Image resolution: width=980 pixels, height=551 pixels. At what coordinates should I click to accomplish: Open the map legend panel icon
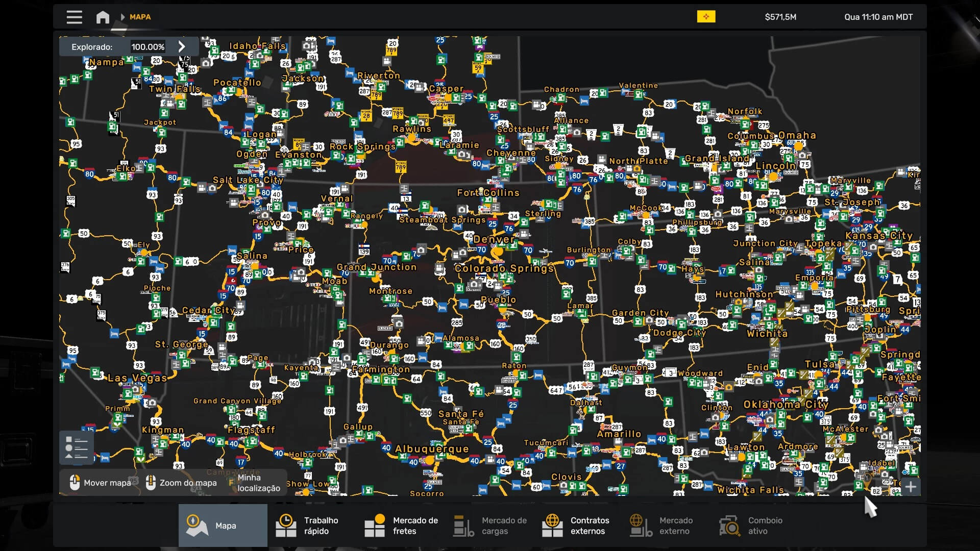point(77,447)
